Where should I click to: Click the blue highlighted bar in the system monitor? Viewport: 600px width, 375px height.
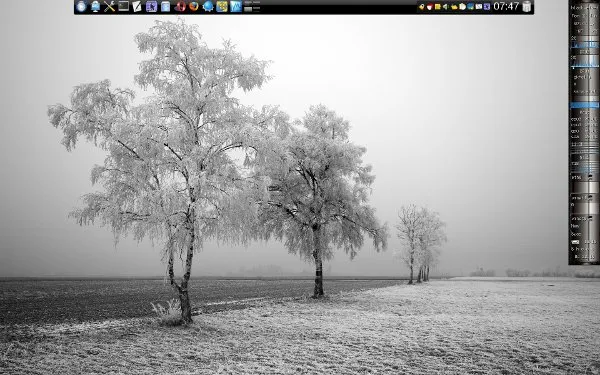coord(585,105)
